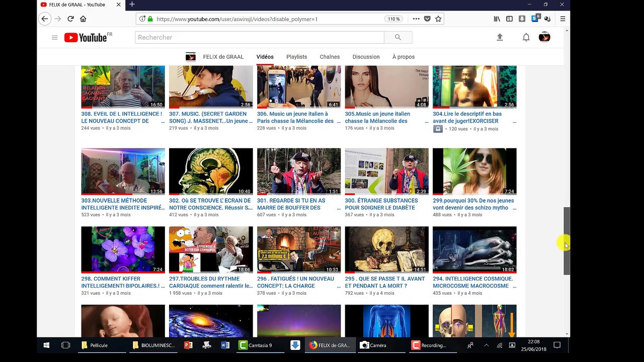Click thumbnail of video 301 man in cap
Viewport: 644px width, 362px height.
coord(299,171)
